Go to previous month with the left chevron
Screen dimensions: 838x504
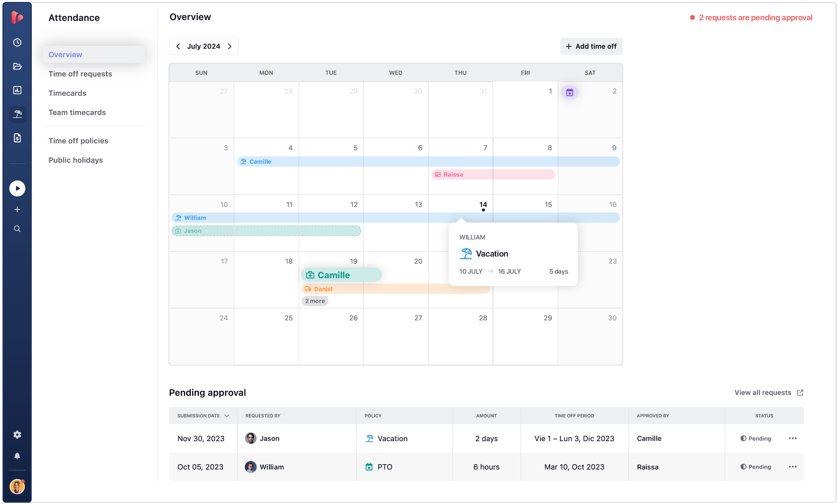pyautogui.click(x=178, y=46)
